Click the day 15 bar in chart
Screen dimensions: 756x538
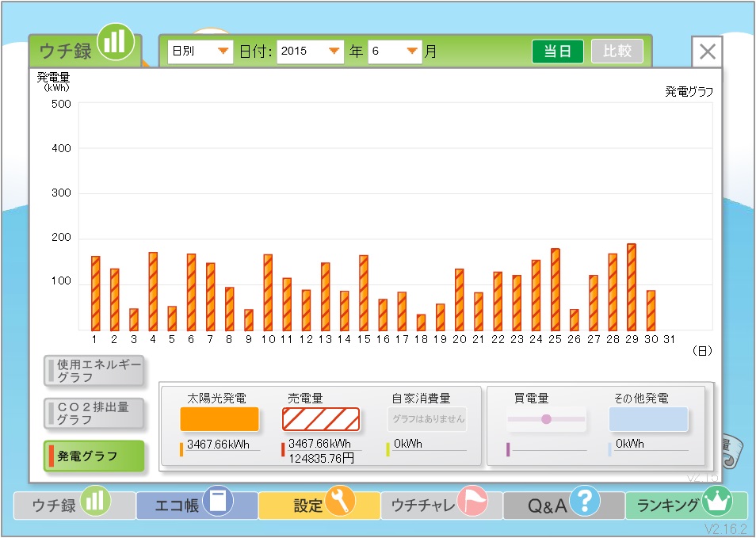[x=364, y=292]
